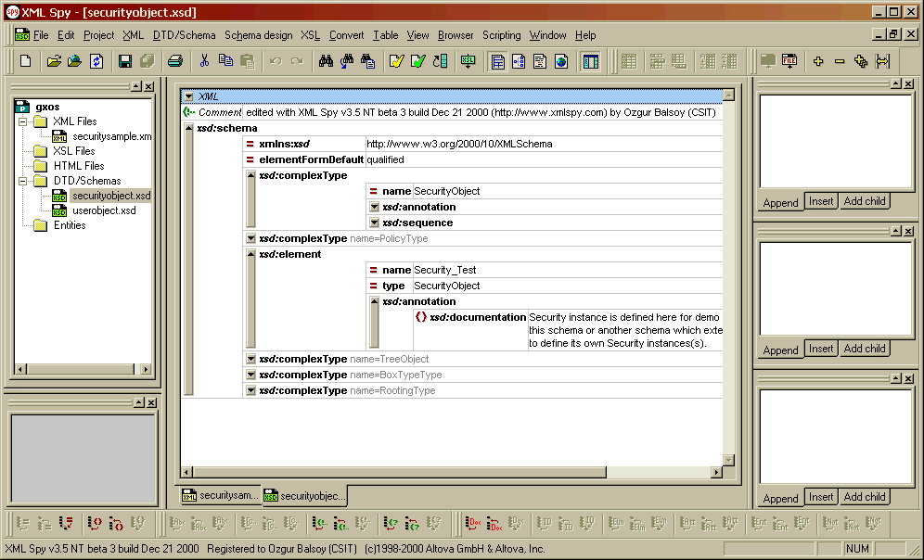Save the file with the floppy disk icon
This screenshot has width=924, height=560.
click(125, 61)
